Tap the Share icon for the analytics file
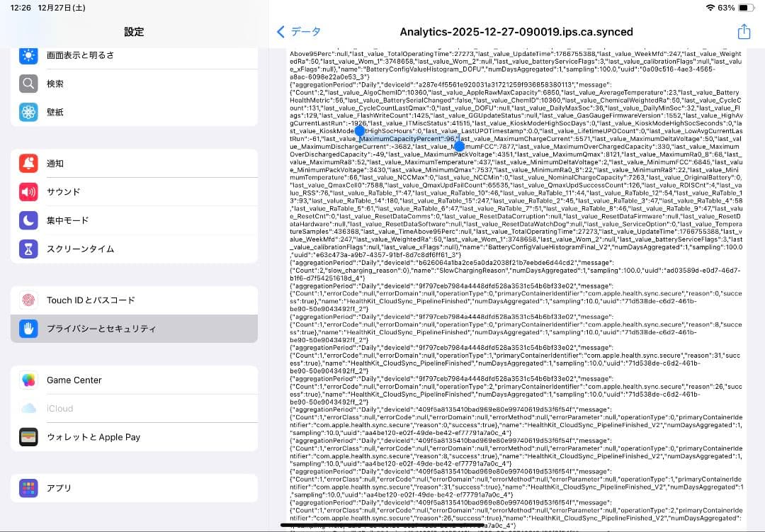 point(744,31)
